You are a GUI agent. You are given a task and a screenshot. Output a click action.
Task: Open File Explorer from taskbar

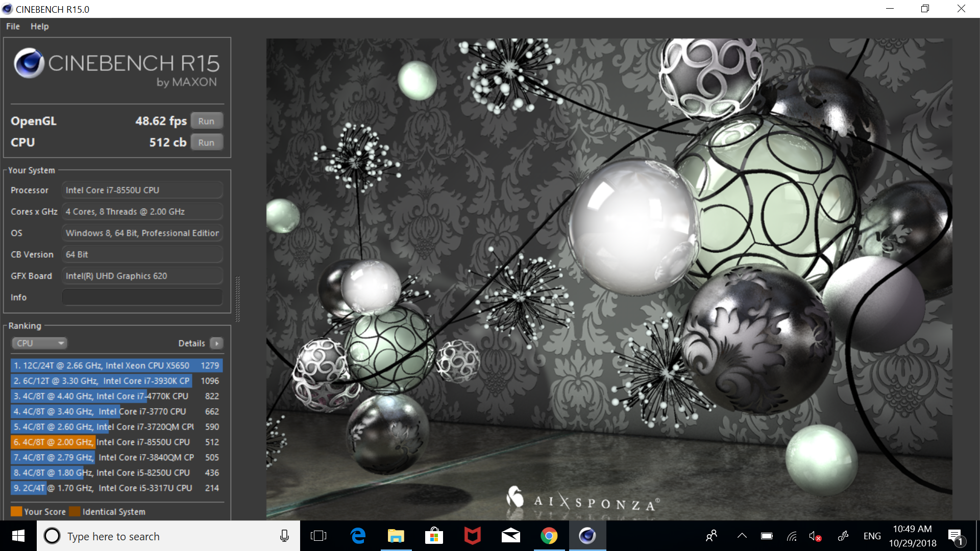pos(396,536)
